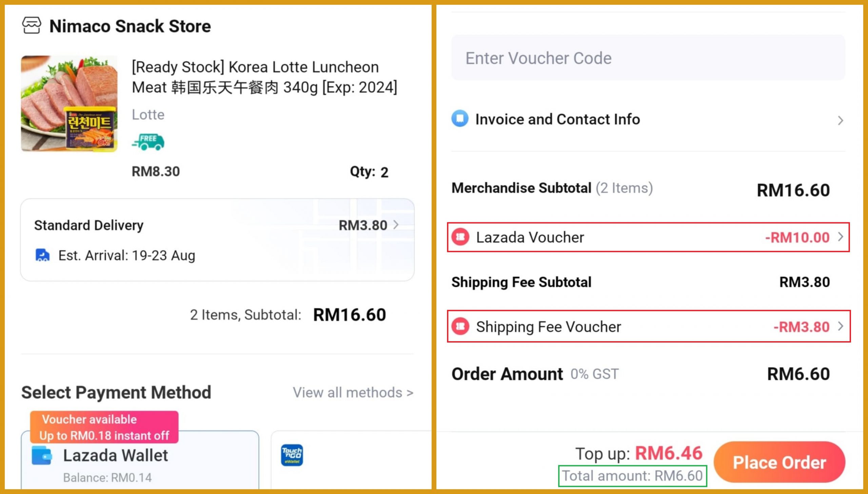
Task: Select the Touch 'n Go eWallet icon
Action: (x=292, y=455)
